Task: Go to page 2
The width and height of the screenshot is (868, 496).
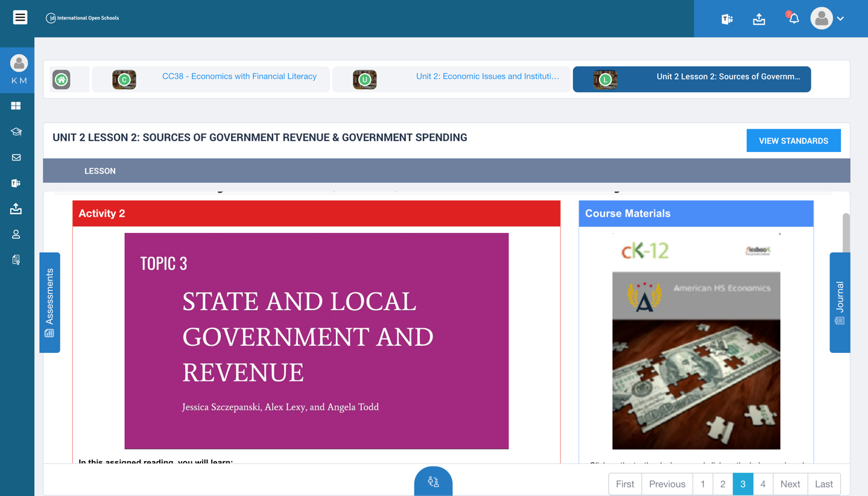Action: 723,484
